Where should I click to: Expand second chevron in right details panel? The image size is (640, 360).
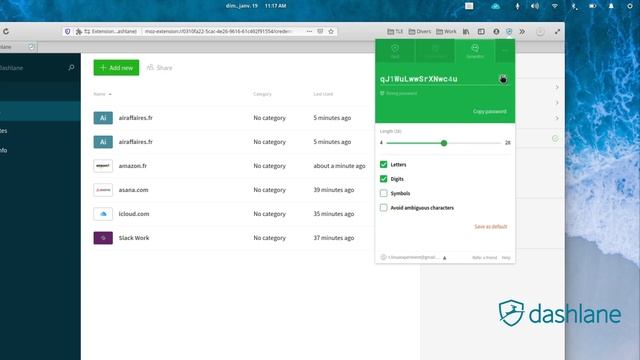tap(557, 103)
